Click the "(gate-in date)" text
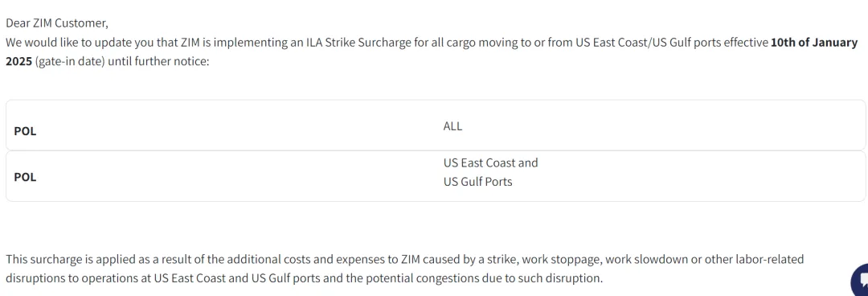Image resolution: width=868 pixels, height=296 pixels. point(70,61)
